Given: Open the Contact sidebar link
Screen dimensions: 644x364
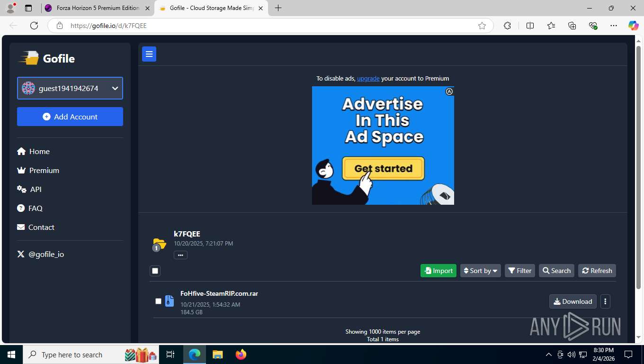Looking at the screenshot, I should click(36, 227).
